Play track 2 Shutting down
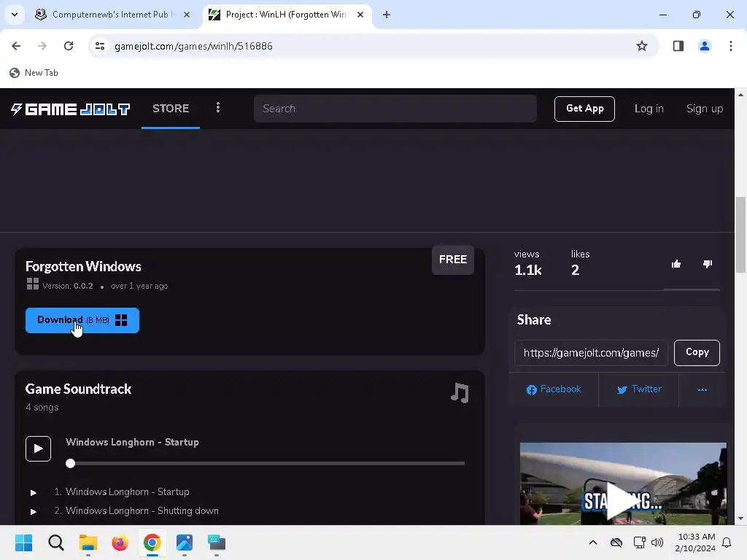Viewport: 747px width, 560px height. click(34, 511)
